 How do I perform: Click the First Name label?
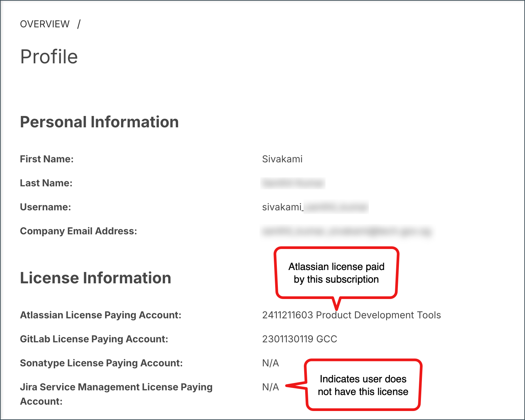point(47,159)
